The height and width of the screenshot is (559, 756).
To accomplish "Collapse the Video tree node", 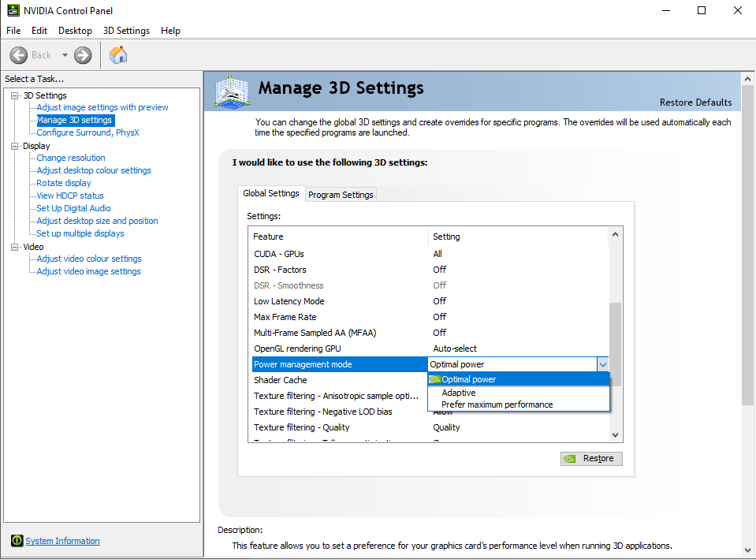I will [x=15, y=247].
